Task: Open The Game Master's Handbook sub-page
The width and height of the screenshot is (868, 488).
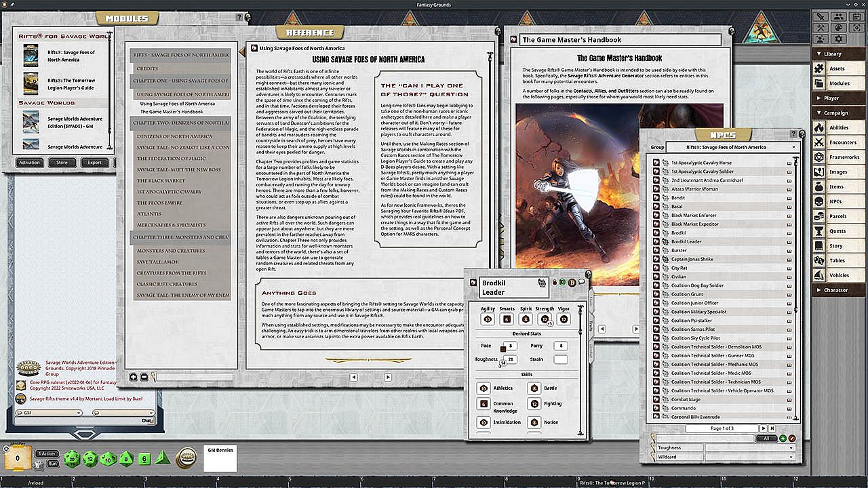Action: 172,112
